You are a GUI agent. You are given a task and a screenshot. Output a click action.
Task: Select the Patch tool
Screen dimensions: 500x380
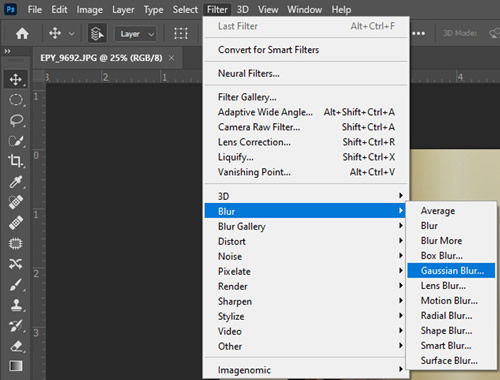(x=16, y=244)
